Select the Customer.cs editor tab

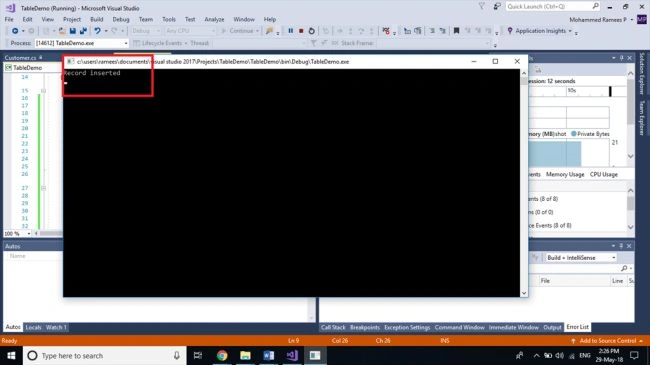[20, 58]
